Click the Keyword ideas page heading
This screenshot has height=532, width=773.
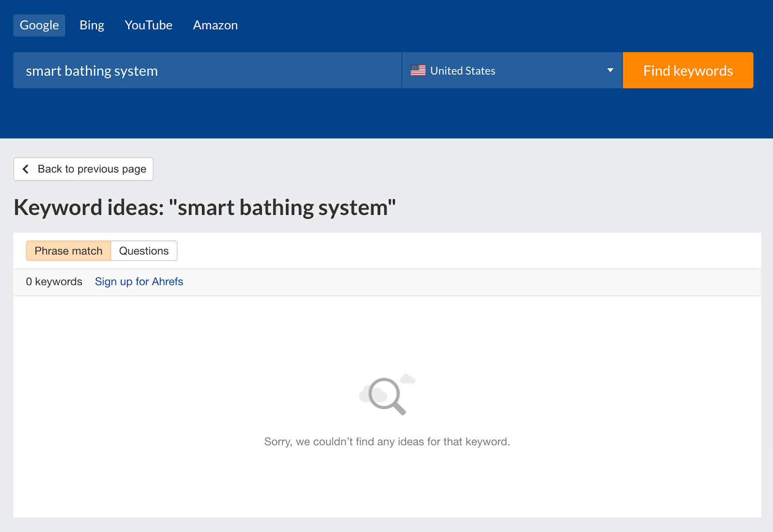click(x=204, y=208)
